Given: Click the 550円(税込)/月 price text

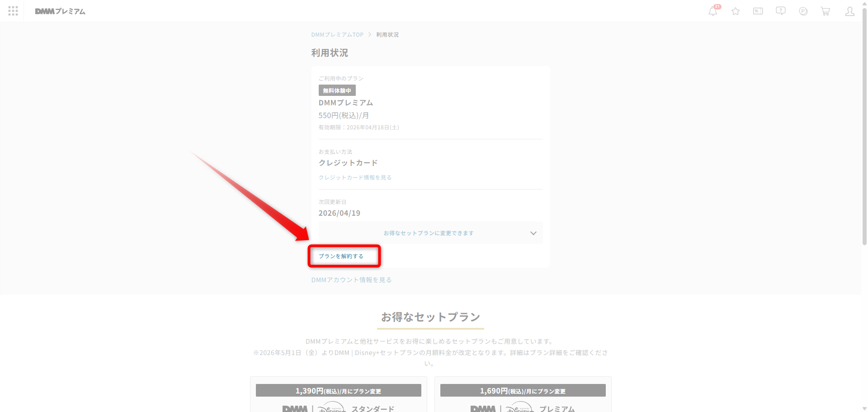Looking at the screenshot, I should point(344,116).
